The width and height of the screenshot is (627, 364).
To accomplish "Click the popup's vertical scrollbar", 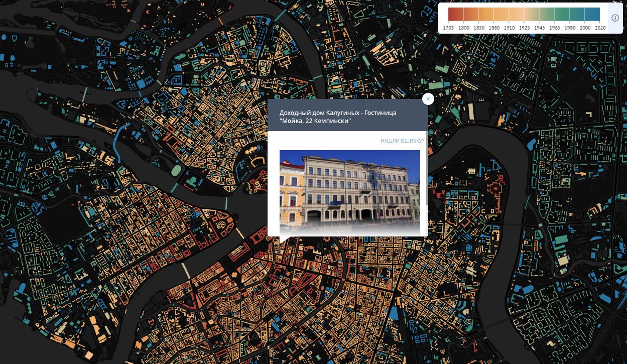I will [427, 168].
